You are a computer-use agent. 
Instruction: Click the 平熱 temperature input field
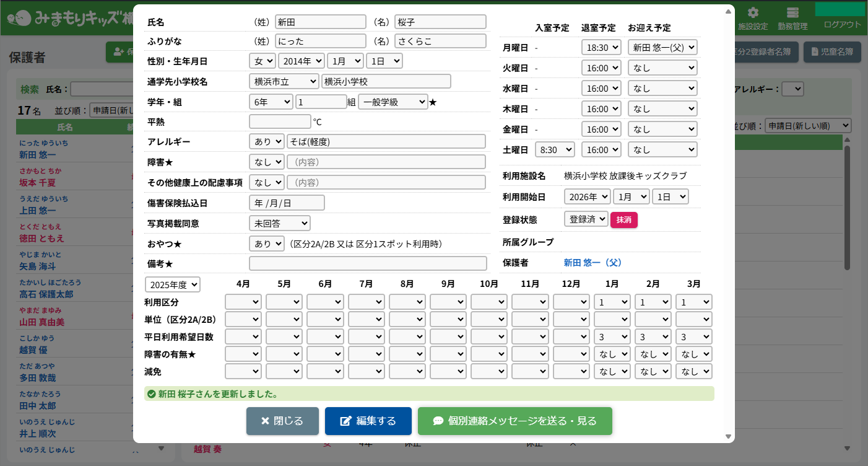coord(279,121)
